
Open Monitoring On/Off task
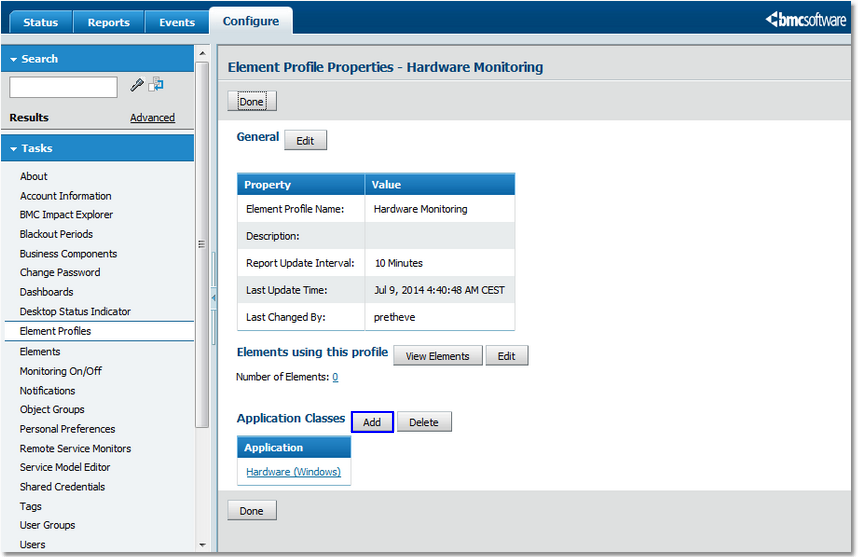[61, 371]
